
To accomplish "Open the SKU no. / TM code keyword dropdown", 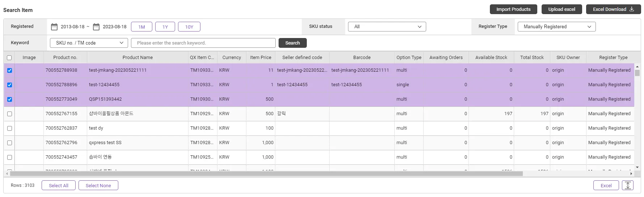I will coord(89,43).
